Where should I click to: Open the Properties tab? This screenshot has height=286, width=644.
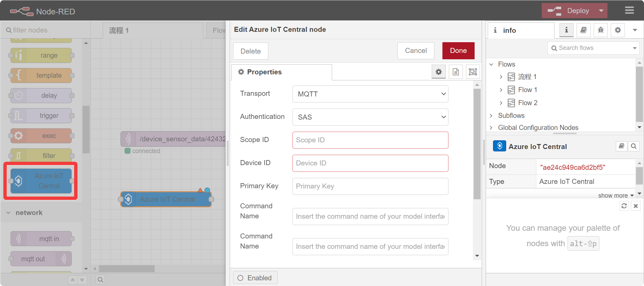281,72
